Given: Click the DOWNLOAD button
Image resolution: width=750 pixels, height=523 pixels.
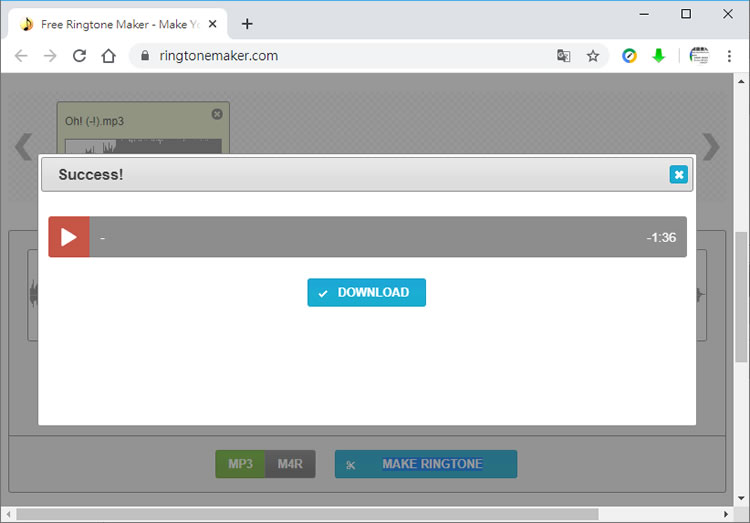Looking at the screenshot, I should coord(366,292).
